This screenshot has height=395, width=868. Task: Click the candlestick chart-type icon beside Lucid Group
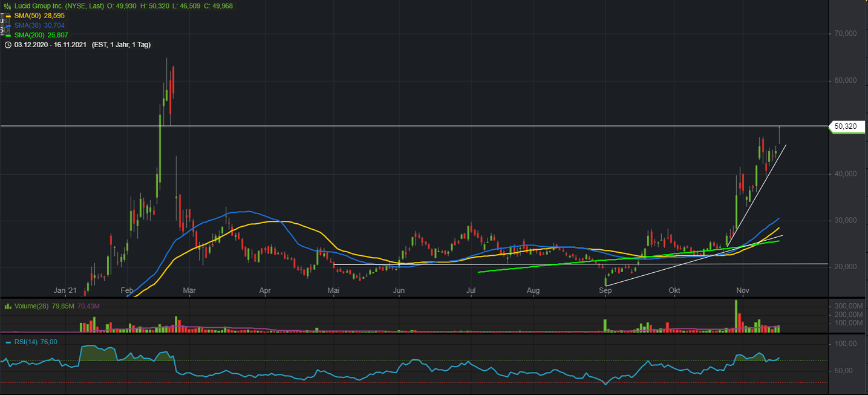(7, 6)
